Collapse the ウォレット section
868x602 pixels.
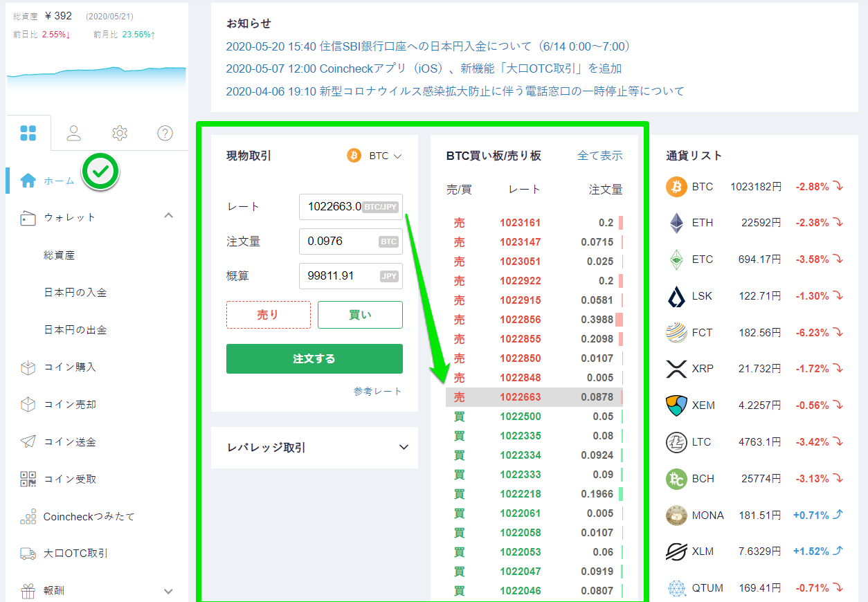click(x=168, y=215)
